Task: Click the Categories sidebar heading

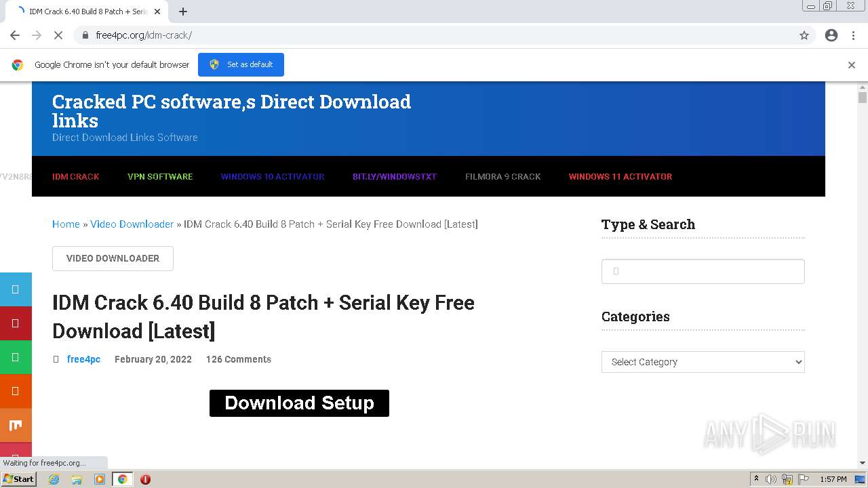Action: point(635,317)
